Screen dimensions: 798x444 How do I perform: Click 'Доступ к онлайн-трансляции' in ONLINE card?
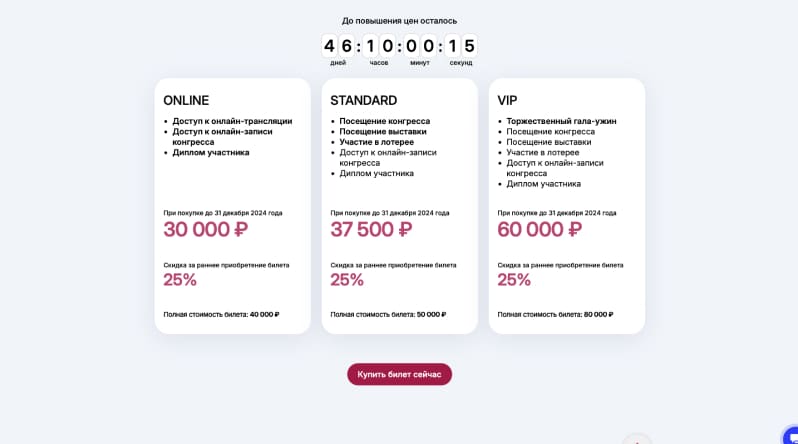(232, 121)
